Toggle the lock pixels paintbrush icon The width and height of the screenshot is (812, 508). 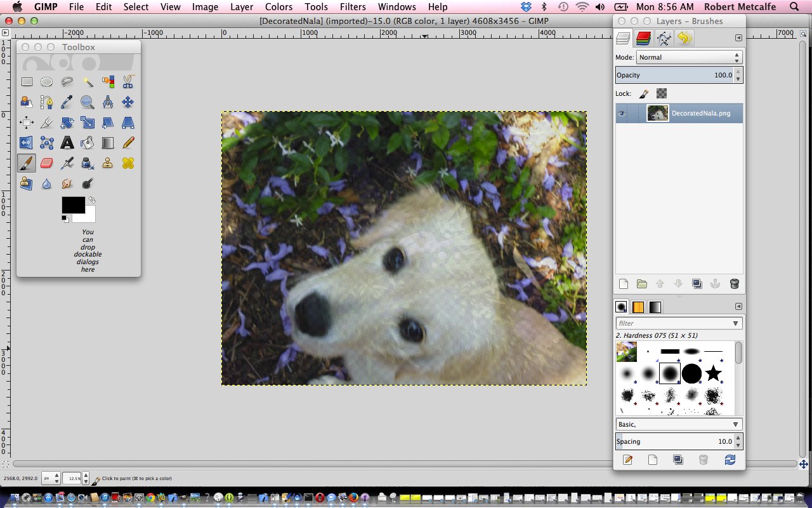coord(643,93)
